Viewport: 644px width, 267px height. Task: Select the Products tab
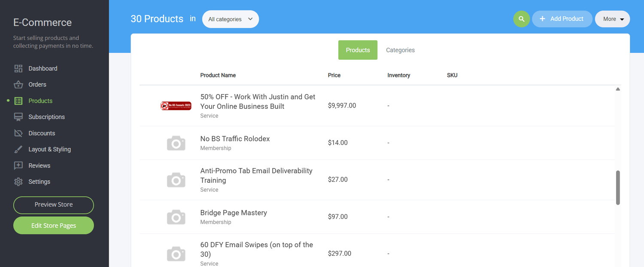pos(358,50)
